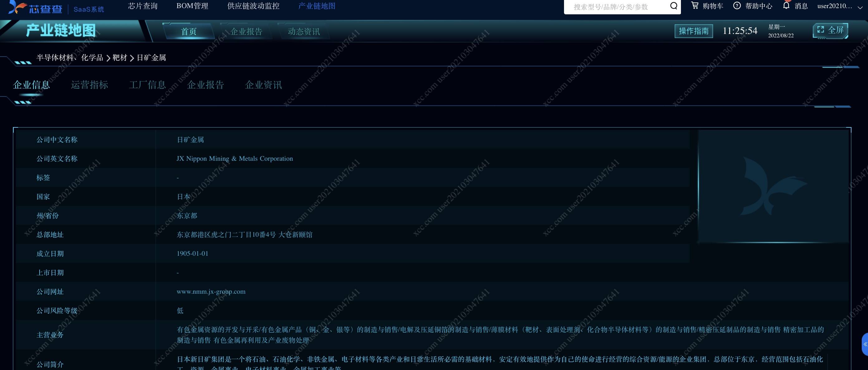
Task: Switch to 运营指标 tab
Action: click(89, 85)
